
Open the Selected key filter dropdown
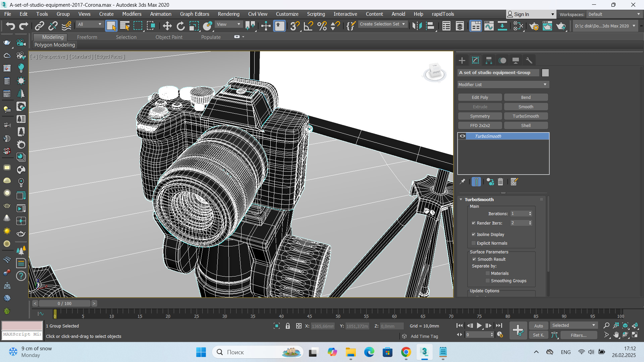click(574, 325)
